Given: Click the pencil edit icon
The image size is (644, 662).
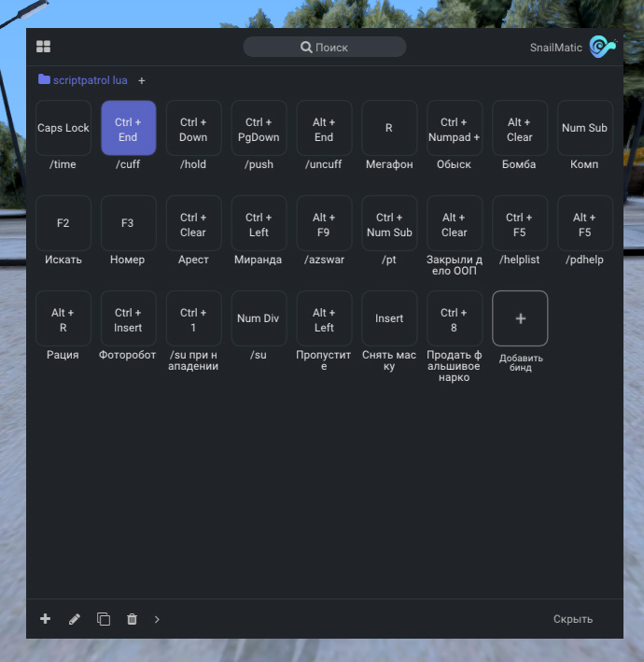Looking at the screenshot, I should click(x=75, y=619).
